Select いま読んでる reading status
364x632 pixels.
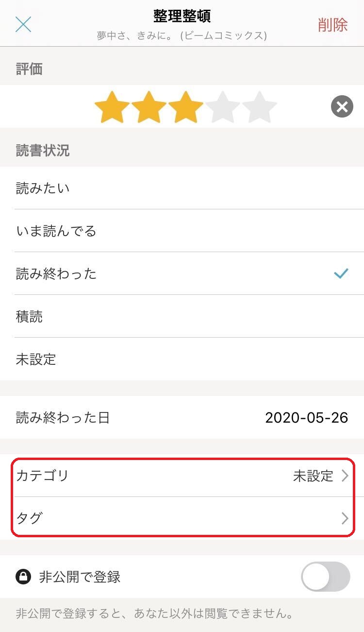click(182, 231)
